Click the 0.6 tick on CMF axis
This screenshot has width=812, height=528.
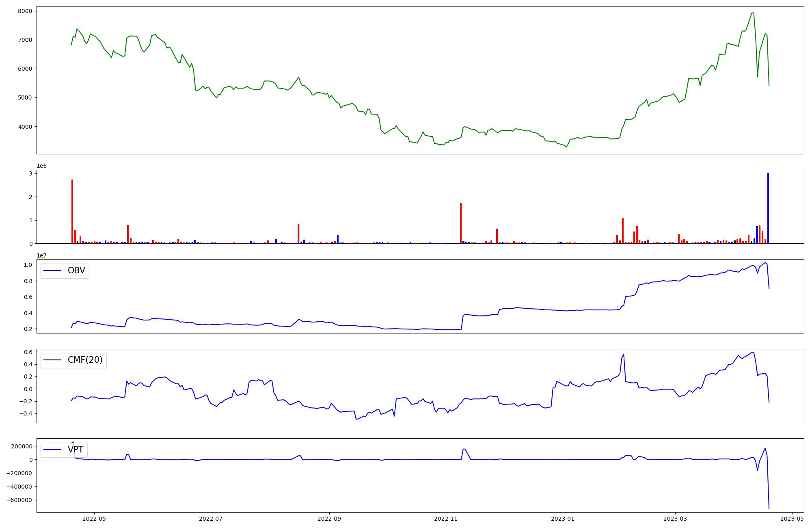[28, 352]
